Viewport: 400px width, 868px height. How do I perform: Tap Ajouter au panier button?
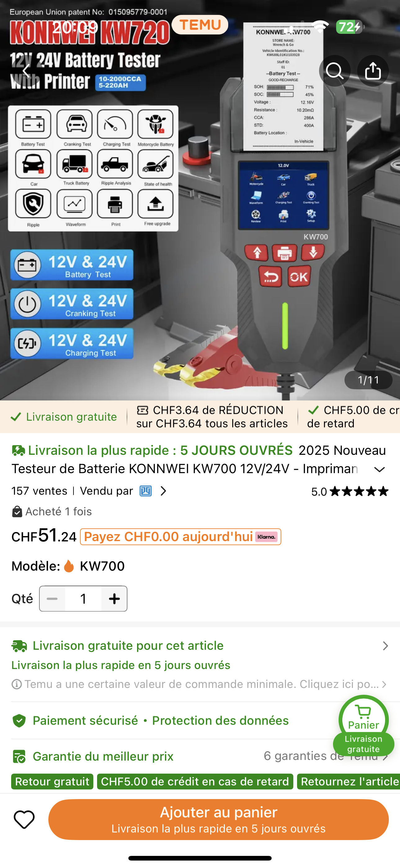click(x=219, y=819)
